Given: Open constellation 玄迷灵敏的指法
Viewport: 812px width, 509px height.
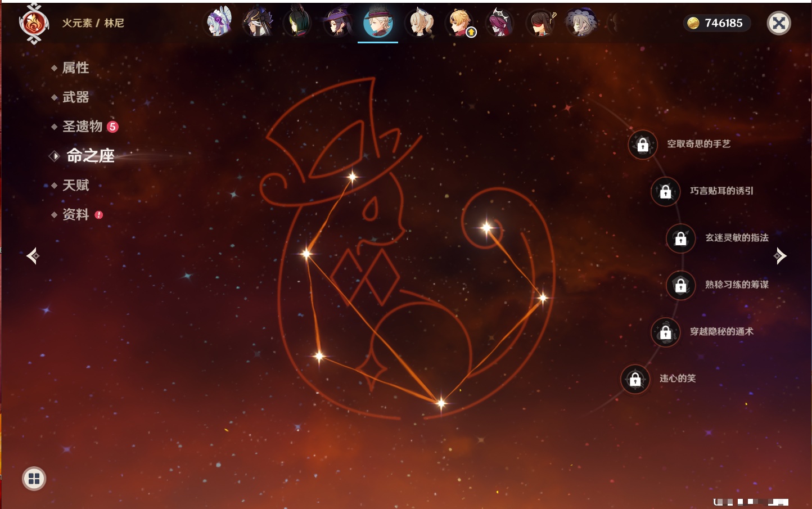Looking at the screenshot, I should coord(737,237).
